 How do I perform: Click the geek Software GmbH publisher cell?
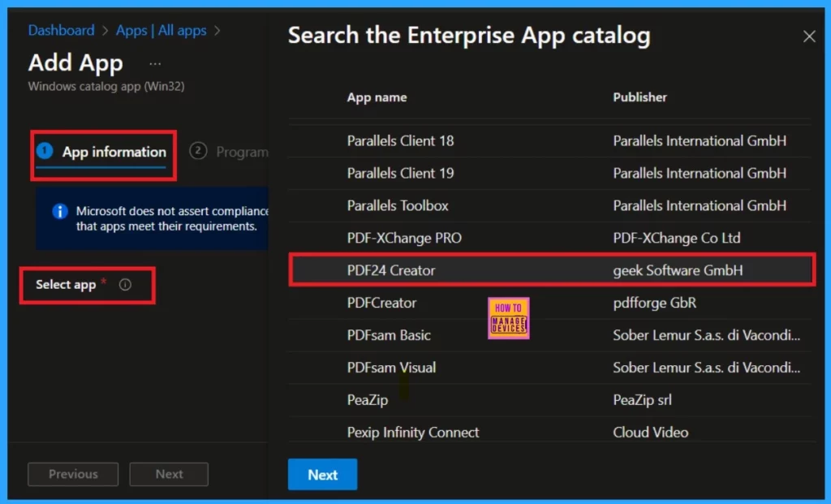click(x=678, y=270)
